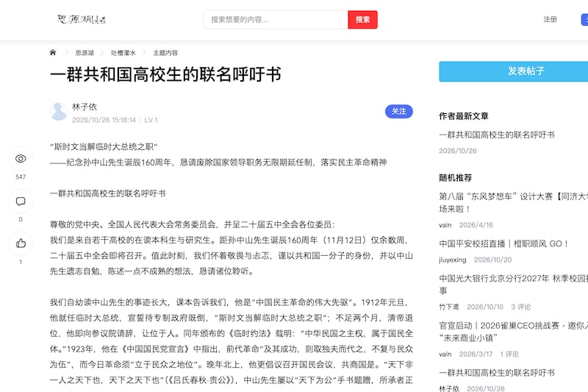
Task: Click post timestamp 2026/10/26 15:18:14
Action: [x=104, y=120]
